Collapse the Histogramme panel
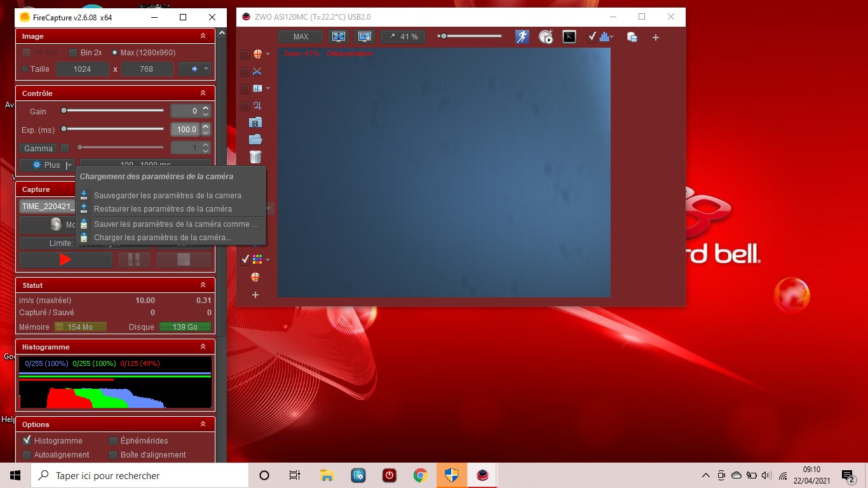This screenshot has width=868, height=488. [203, 347]
